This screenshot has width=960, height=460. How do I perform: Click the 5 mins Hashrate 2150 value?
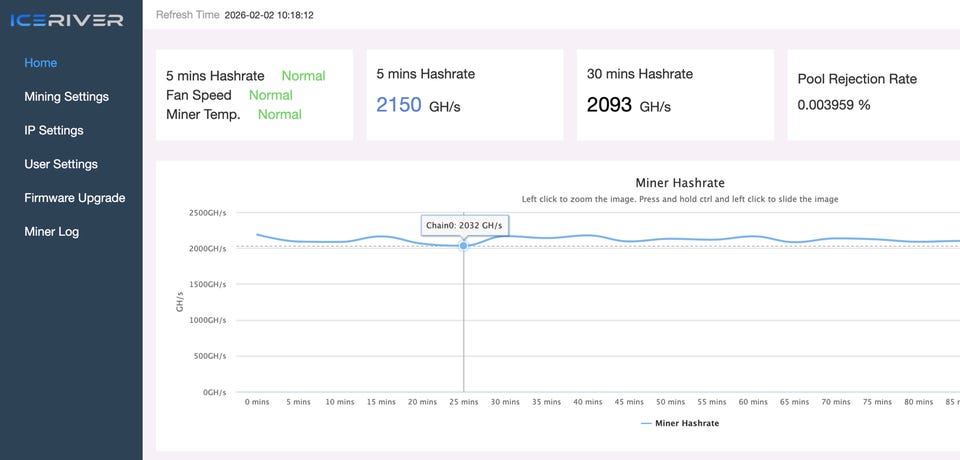[399, 104]
